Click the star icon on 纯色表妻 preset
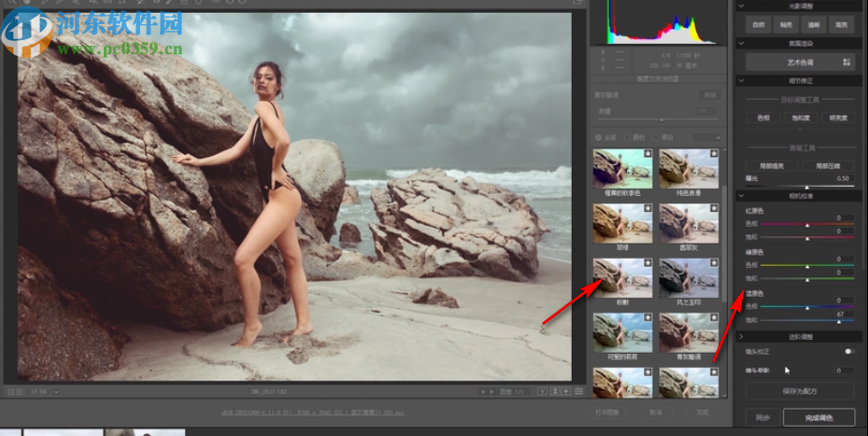The height and width of the screenshot is (436, 868). click(714, 155)
